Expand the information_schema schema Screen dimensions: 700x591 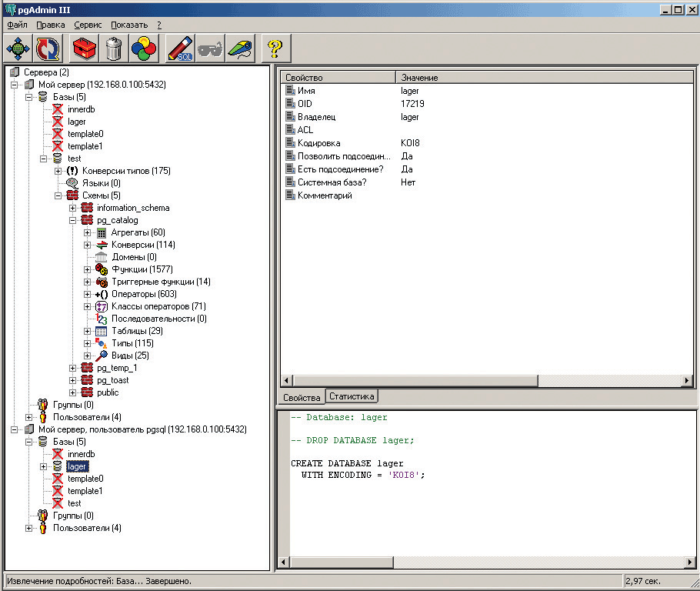coord(73,209)
